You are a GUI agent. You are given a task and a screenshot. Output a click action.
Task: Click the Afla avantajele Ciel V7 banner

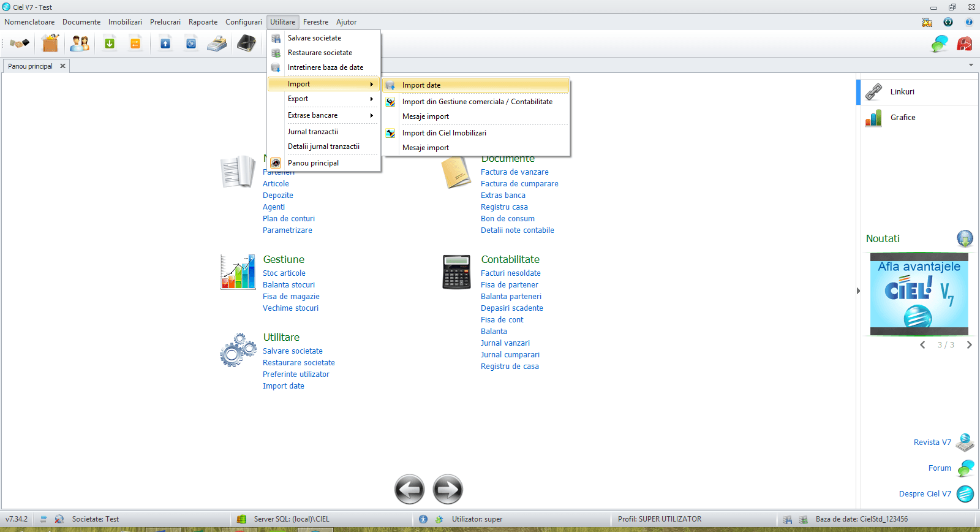919,294
